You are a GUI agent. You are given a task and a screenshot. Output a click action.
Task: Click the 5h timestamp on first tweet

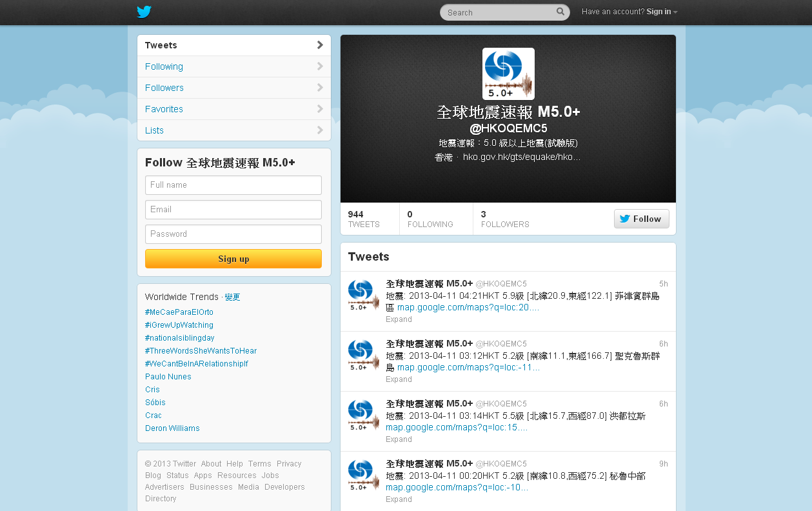click(663, 284)
